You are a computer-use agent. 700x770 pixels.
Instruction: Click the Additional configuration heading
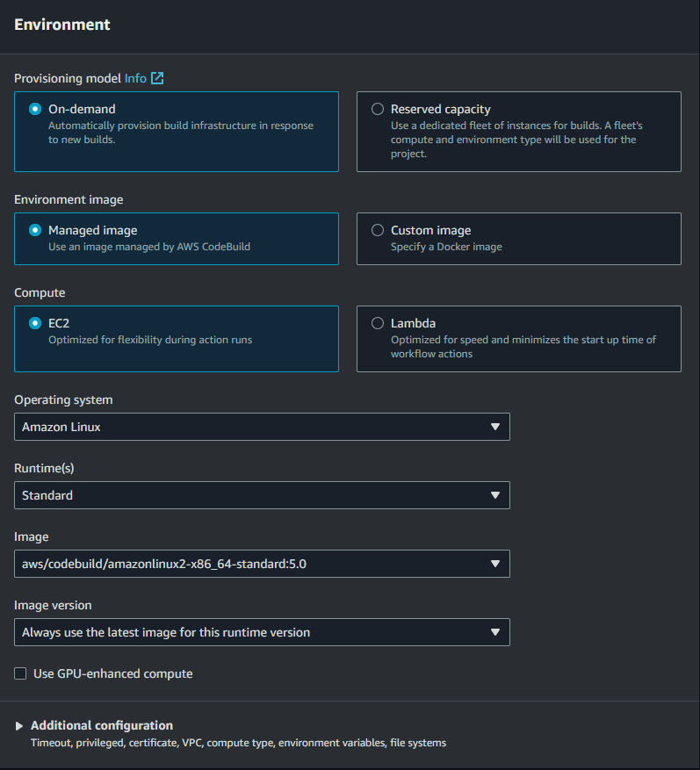coord(102,725)
